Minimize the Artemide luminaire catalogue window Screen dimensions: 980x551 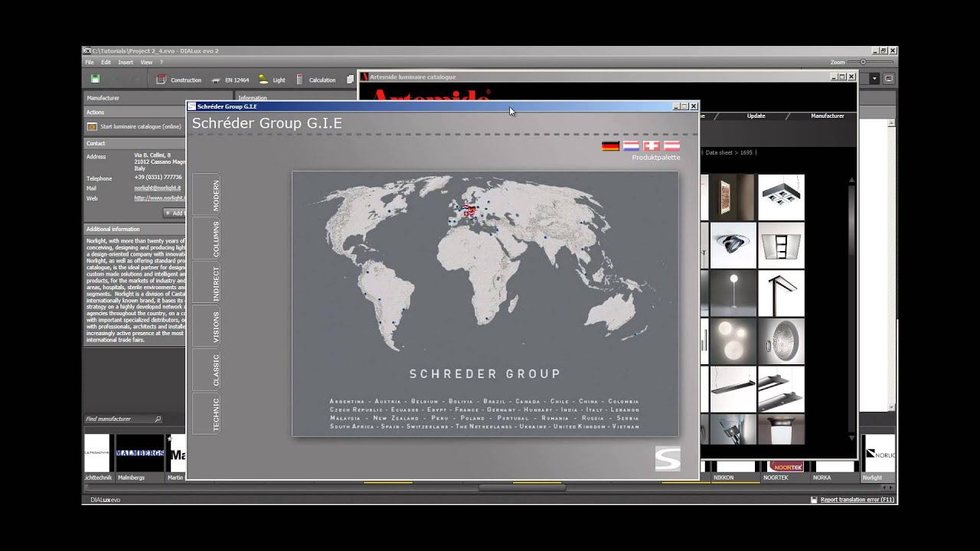pos(834,77)
